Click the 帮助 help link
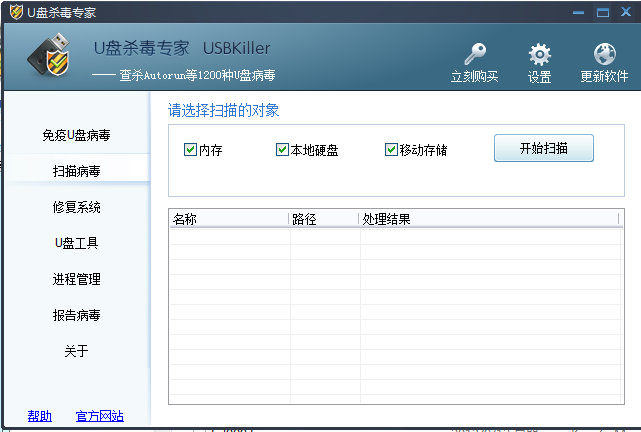 [x=40, y=416]
